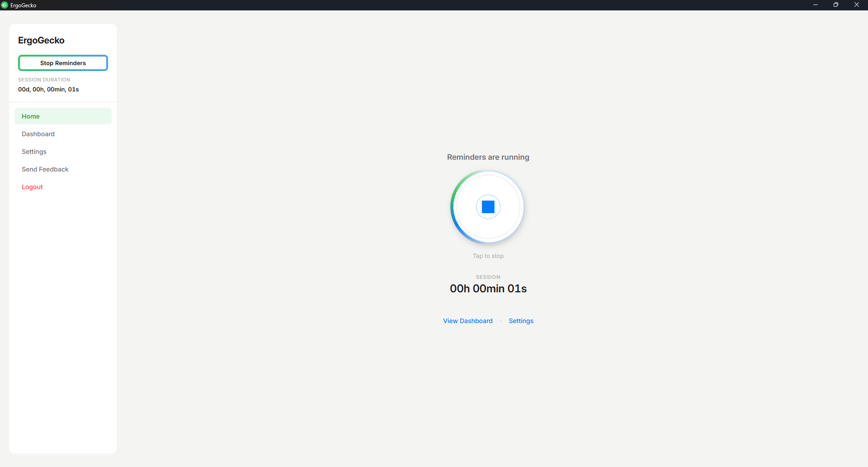Go to the Home menu item
The image size is (868, 467).
pyautogui.click(x=31, y=116)
